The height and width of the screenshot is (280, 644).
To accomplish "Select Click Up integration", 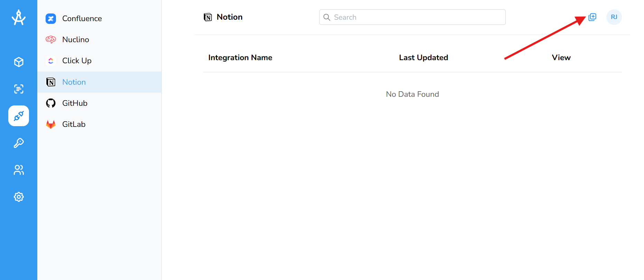I will [x=99, y=61].
